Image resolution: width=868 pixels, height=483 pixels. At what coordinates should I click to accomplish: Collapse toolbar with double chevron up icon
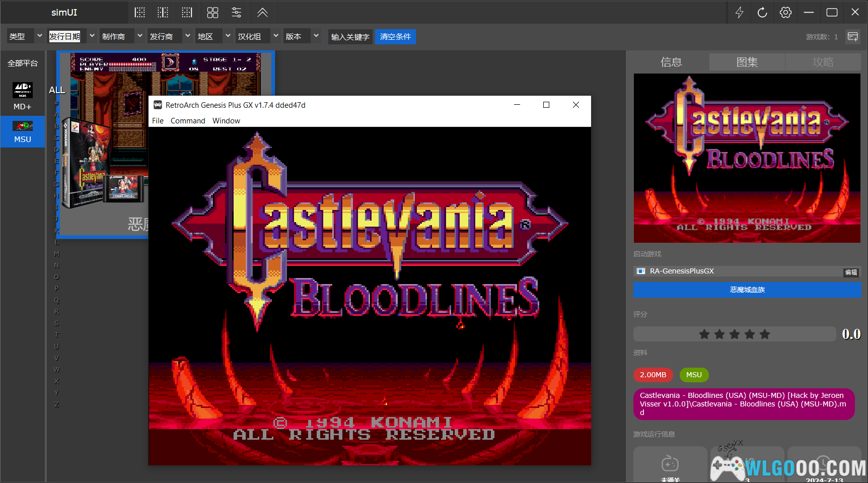[262, 13]
